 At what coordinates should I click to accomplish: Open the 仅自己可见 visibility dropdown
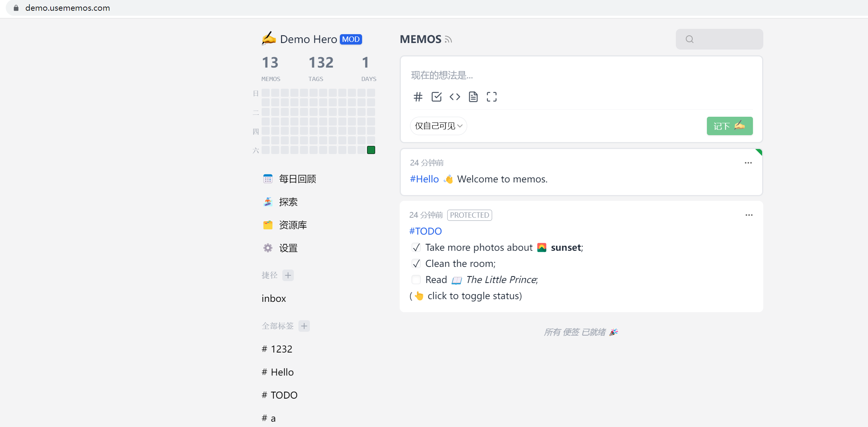click(x=438, y=126)
